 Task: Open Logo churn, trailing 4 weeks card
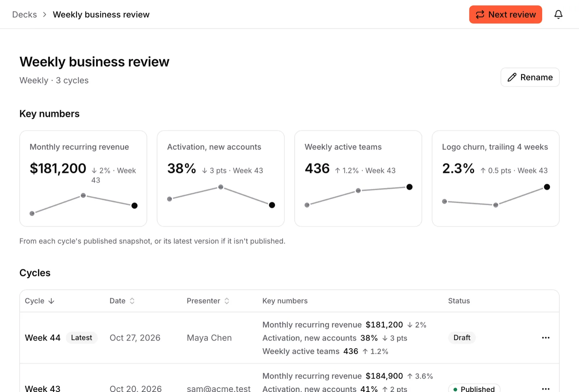(x=496, y=178)
